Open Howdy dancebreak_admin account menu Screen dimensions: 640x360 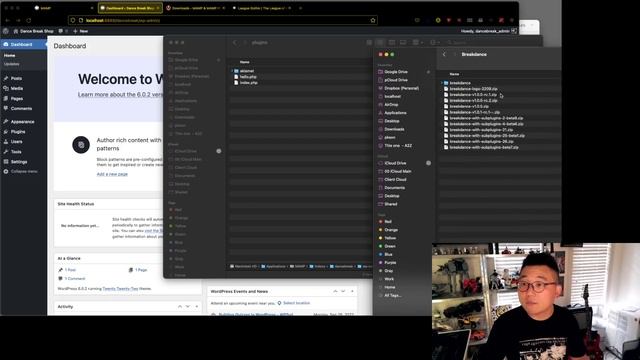coord(489,31)
